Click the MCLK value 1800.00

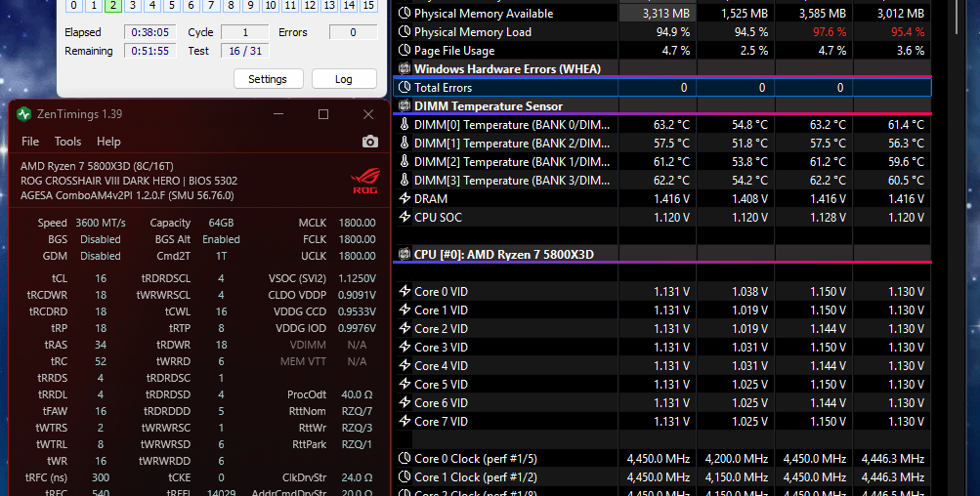point(357,223)
